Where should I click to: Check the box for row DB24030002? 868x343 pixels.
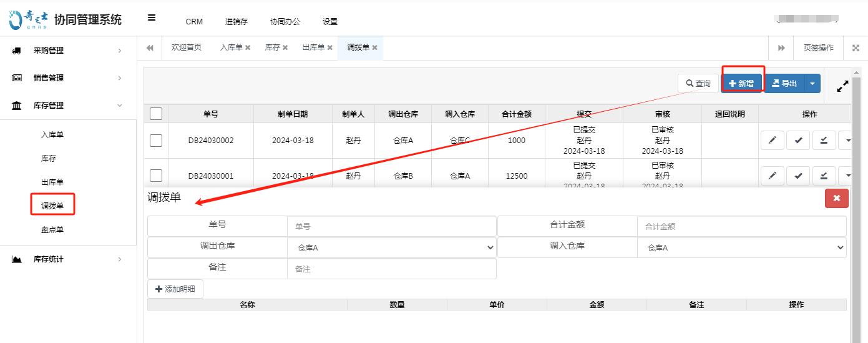click(156, 141)
